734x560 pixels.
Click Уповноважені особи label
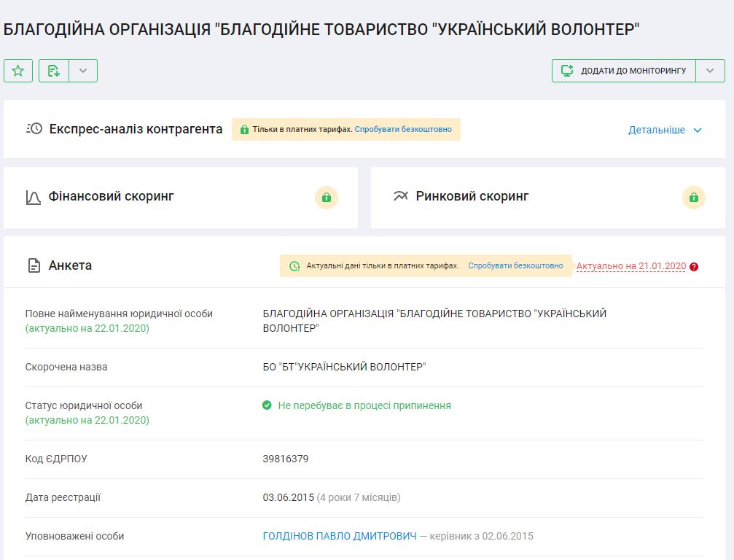(x=74, y=536)
